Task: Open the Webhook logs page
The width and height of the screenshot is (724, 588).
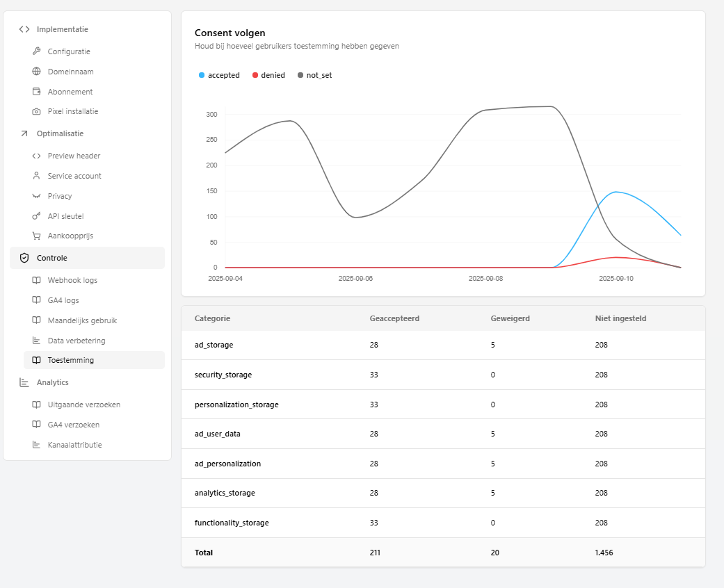Action: pos(72,280)
